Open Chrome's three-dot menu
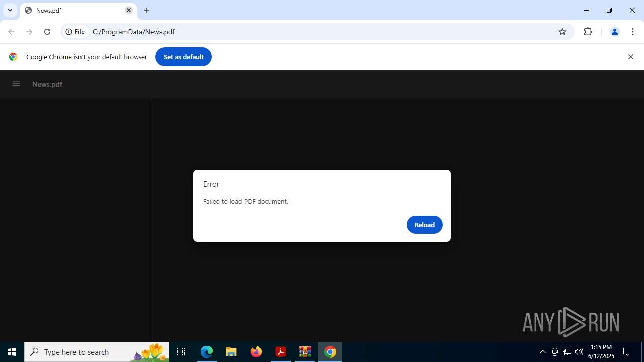Screen dimensions: 644x362 [x=633, y=32]
